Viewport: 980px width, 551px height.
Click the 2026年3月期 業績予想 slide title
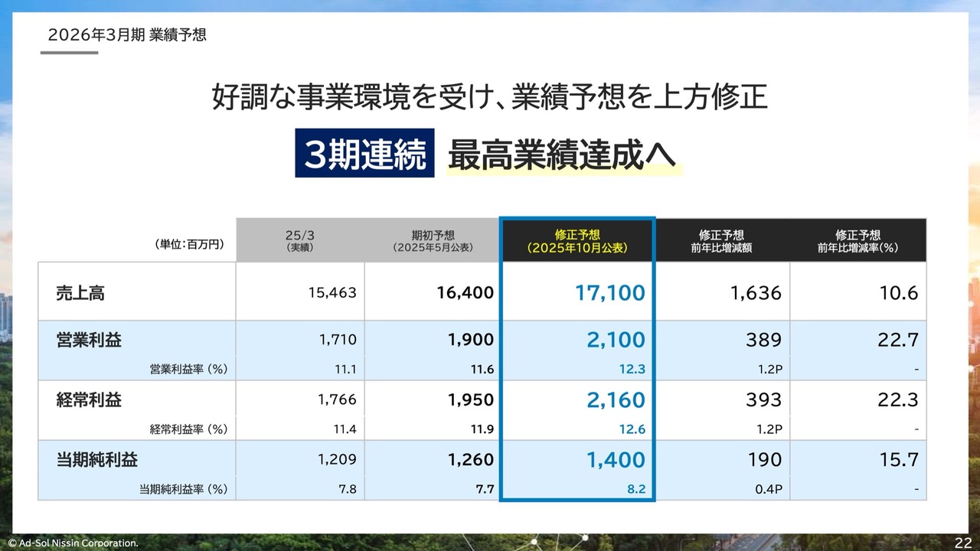(x=127, y=35)
